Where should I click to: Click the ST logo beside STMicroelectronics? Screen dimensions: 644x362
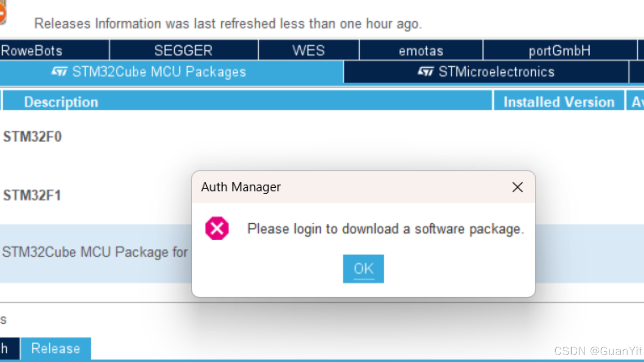(x=426, y=71)
